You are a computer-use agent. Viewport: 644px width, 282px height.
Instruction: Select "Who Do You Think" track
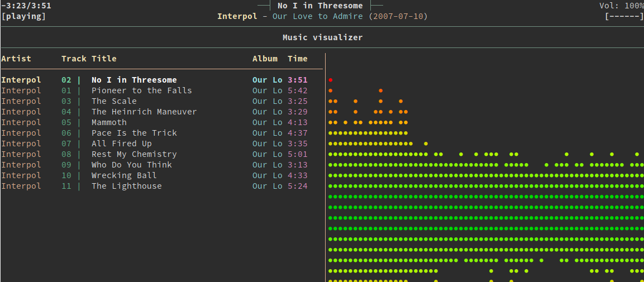pyautogui.click(x=131, y=165)
